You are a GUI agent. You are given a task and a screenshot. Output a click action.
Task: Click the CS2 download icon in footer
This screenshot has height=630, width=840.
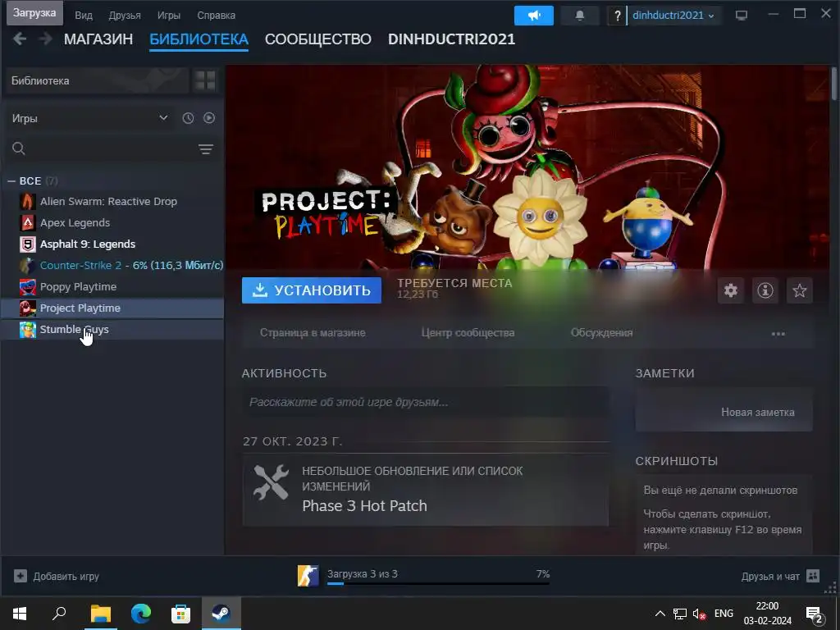point(308,576)
